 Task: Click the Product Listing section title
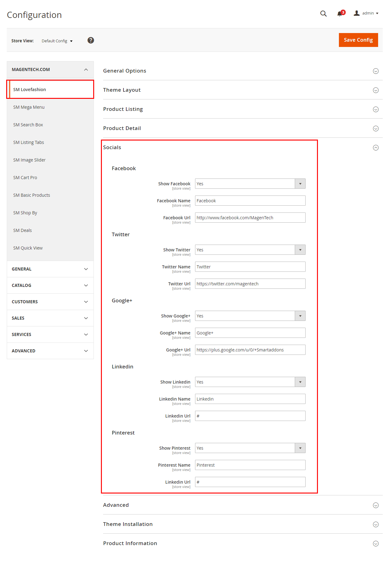pyautogui.click(x=123, y=109)
